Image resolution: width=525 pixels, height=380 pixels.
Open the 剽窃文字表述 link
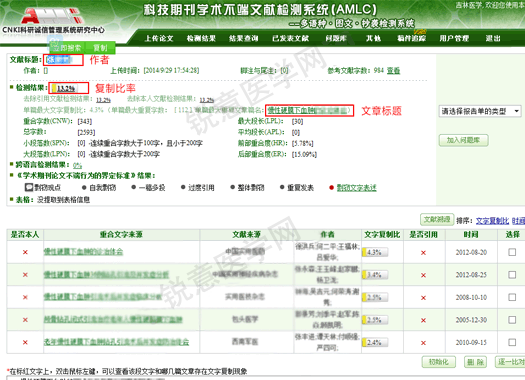356,187
